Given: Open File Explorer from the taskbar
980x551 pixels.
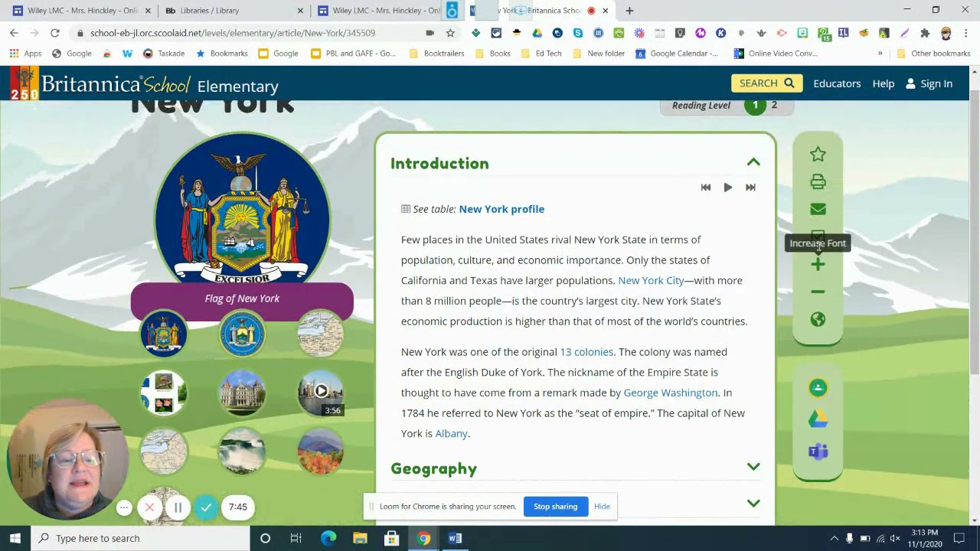Looking at the screenshot, I should pos(360,538).
